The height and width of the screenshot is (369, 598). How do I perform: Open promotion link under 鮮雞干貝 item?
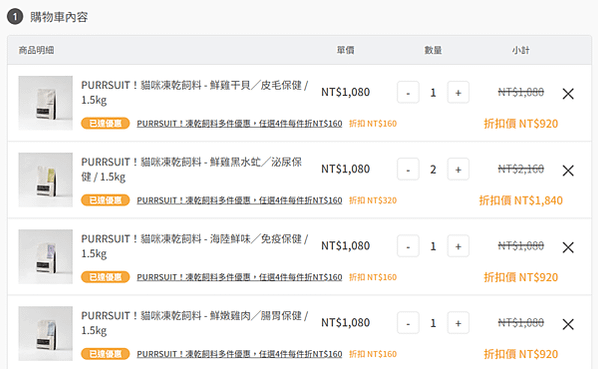[x=240, y=124]
